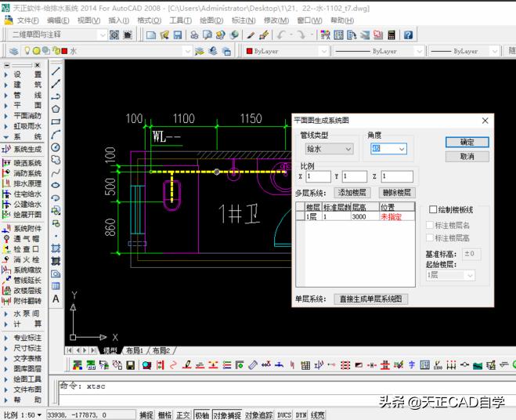516x420 pixels.
Task: Click the 系统生成 tool in sidebar
Action: tap(27, 149)
